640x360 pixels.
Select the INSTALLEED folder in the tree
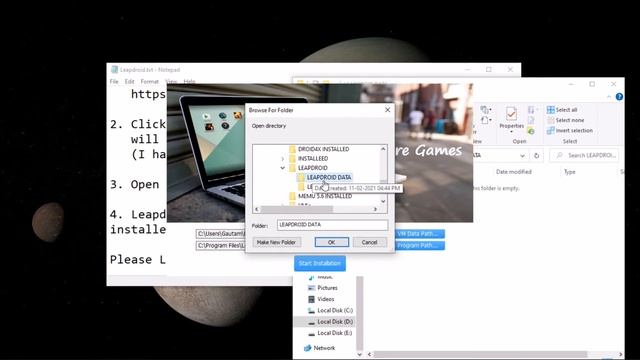pyautogui.click(x=313, y=158)
